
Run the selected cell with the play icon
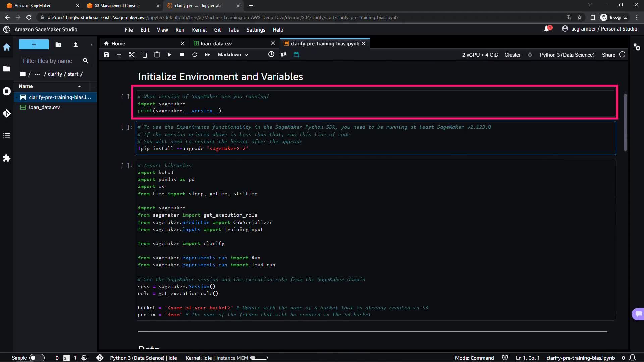[x=169, y=55]
